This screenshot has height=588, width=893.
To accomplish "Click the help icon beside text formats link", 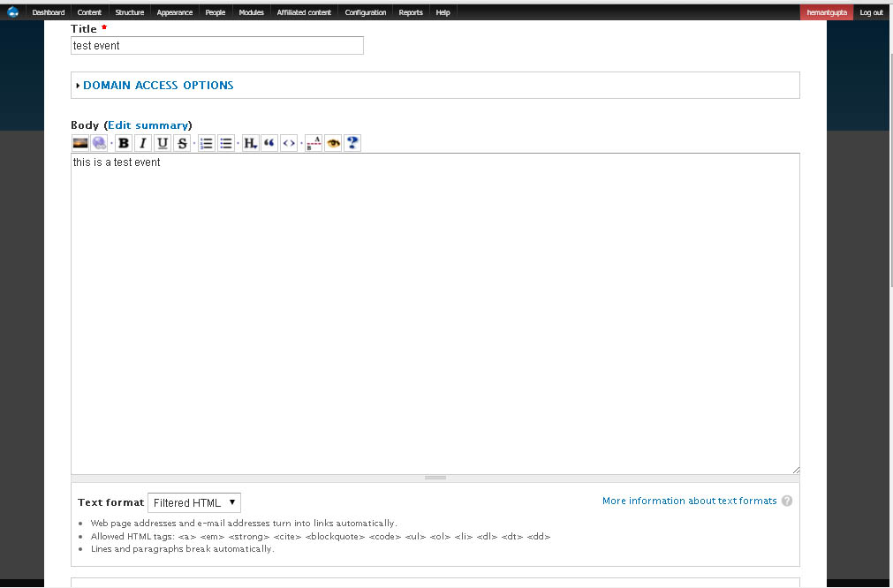I will (787, 501).
